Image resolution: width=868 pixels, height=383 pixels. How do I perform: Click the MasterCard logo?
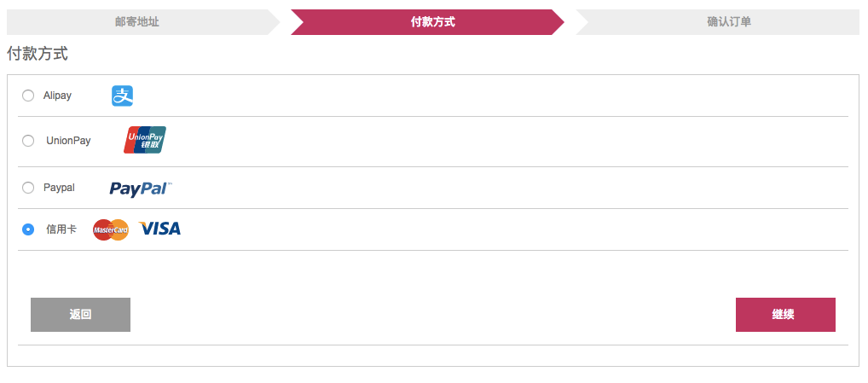click(111, 229)
